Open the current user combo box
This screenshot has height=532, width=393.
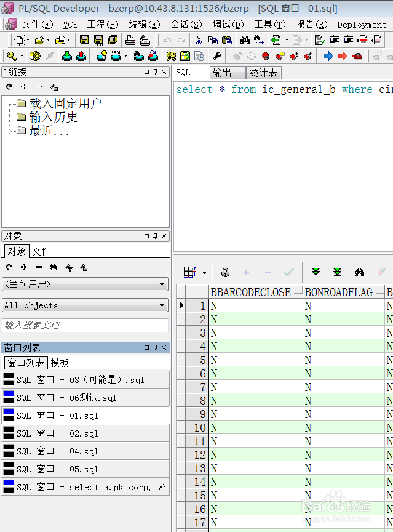point(85,284)
